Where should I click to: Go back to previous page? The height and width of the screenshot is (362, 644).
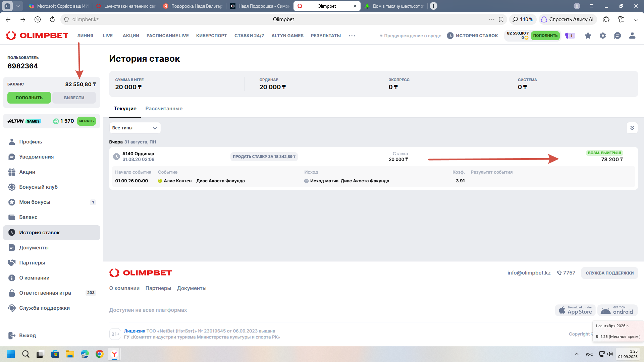[x=8, y=19]
